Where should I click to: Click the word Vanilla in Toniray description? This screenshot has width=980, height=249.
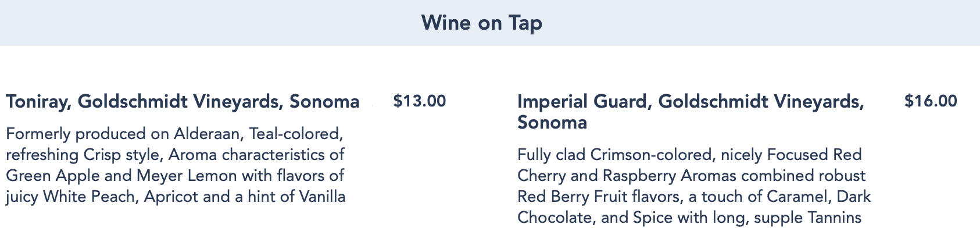pos(322,197)
